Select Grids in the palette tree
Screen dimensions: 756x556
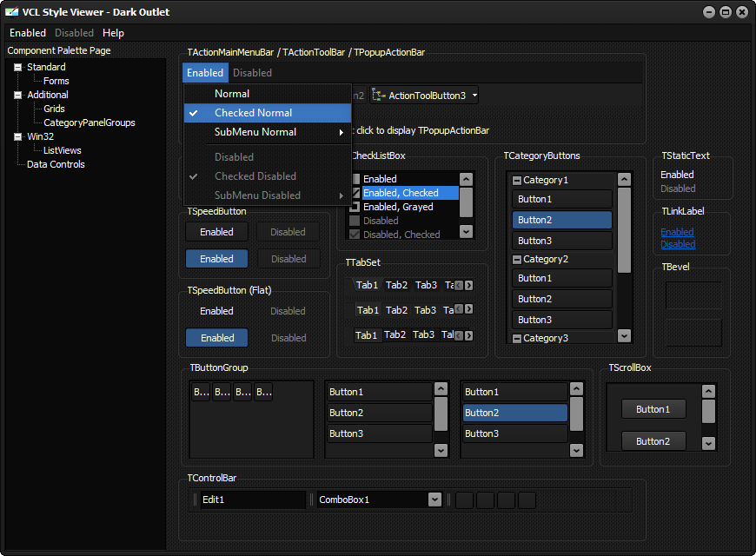[x=54, y=109]
